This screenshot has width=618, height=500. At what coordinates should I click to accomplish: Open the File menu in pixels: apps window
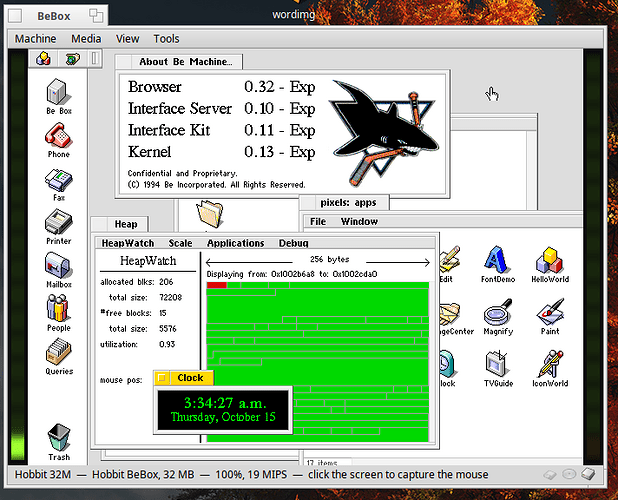point(318,221)
